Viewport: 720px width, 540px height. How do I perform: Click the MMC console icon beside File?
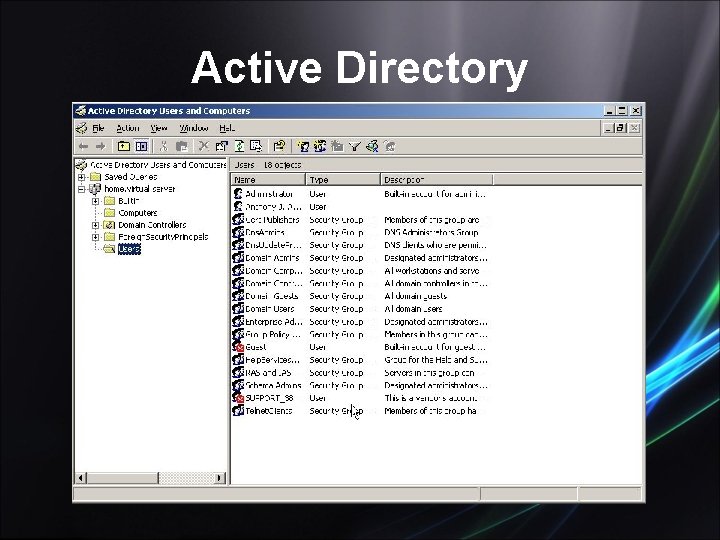pyautogui.click(x=81, y=128)
